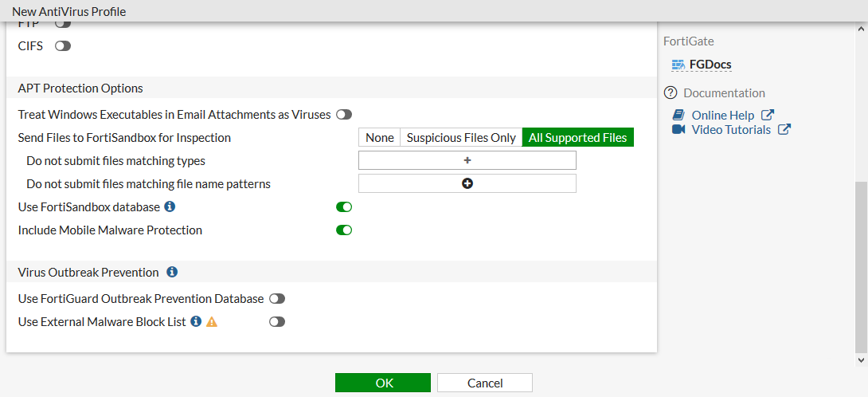Viewport: 868px width, 397px height.
Task: Click the FGDocs FortiGate device icon
Action: [x=678, y=65]
